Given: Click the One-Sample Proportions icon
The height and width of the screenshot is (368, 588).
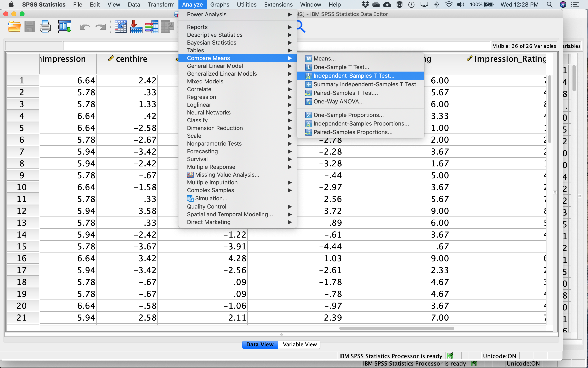Looking at the screenshot, I should pyautogui.click(x=308, y=115).
